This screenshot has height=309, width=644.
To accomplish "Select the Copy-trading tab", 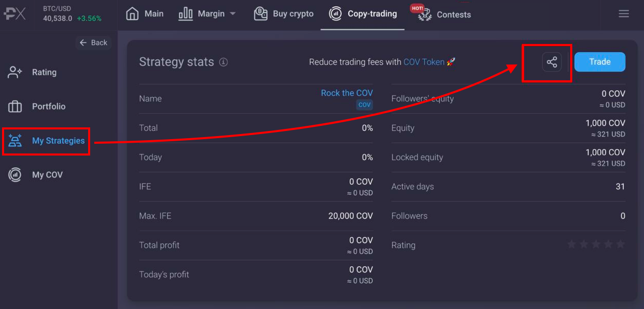I will tap(363, 14).
